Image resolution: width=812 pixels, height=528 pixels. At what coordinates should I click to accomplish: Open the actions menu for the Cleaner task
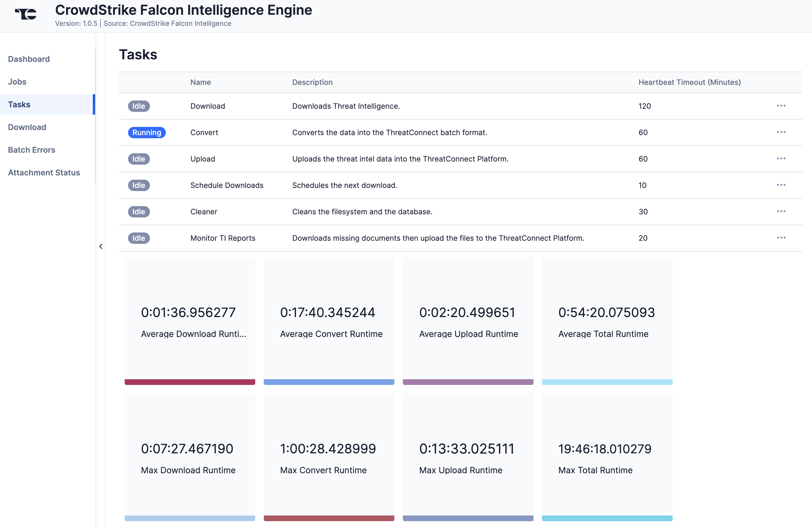(782, 211)
